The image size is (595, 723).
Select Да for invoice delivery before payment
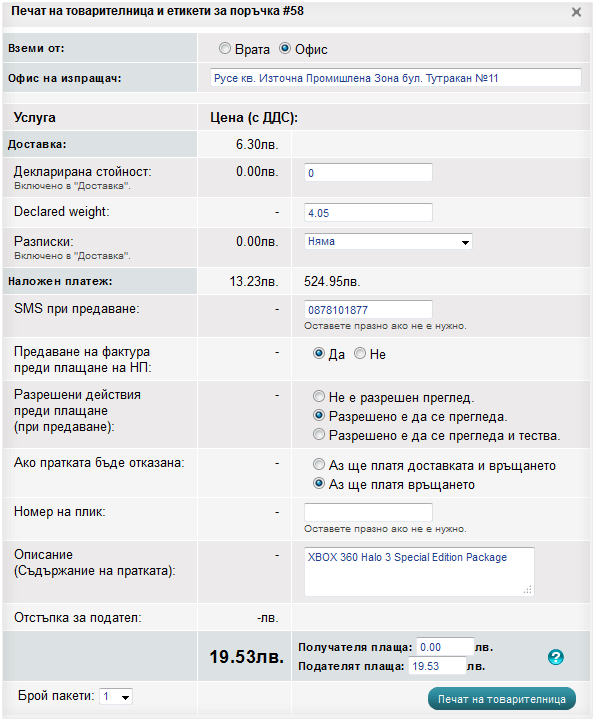click(318, 354)
